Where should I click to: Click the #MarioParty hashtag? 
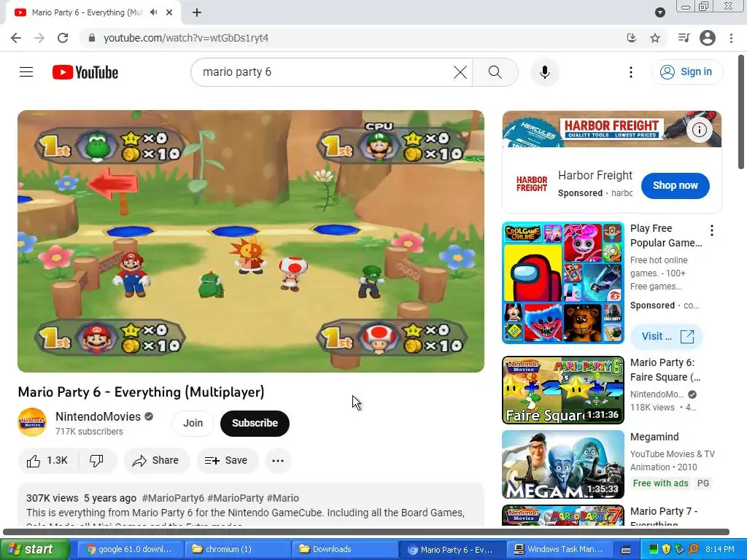pyautogui.click(x=236, y=498)
